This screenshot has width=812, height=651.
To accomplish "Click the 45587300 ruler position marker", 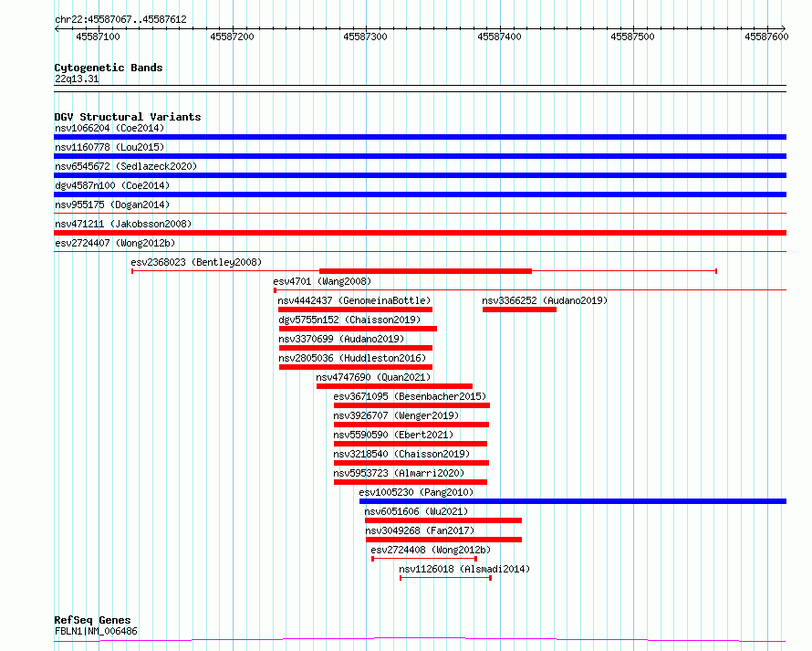I will (365, 37).
